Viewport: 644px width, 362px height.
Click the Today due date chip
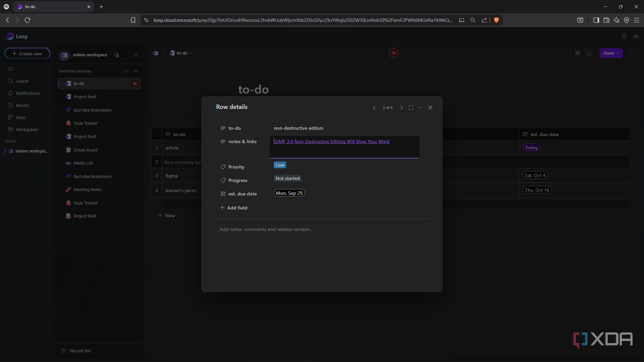pos(531,147)
